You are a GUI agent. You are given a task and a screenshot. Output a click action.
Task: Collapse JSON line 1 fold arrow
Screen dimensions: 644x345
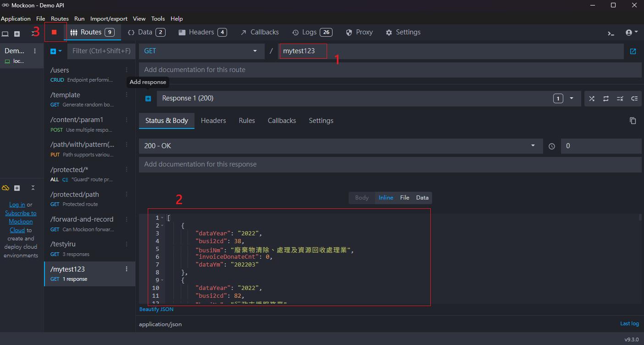coord(162,218)
